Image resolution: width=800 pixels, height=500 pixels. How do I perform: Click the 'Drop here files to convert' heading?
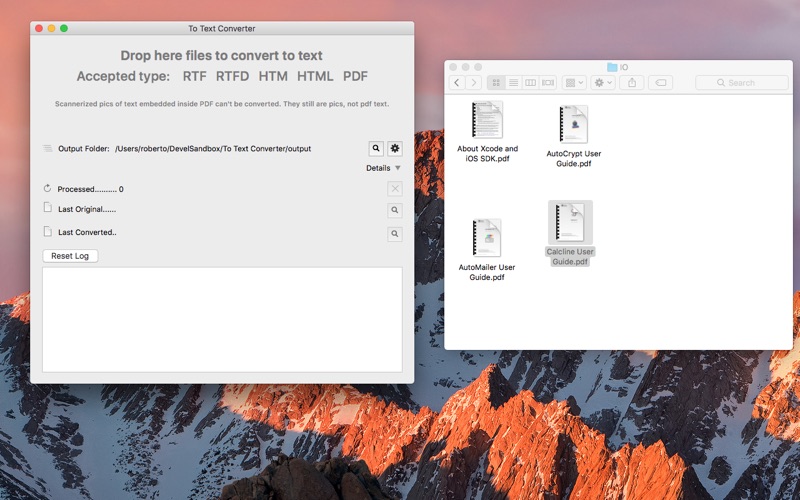click(x=221, y=55)
